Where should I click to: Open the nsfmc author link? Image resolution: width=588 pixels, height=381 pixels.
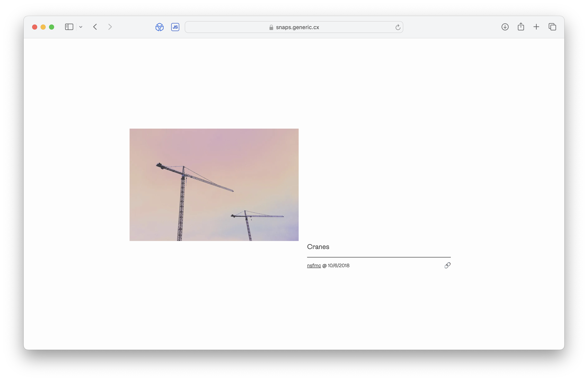(x=314, y=265)
